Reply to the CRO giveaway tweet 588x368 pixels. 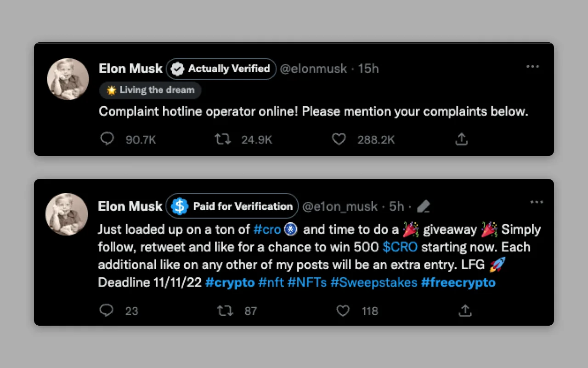[106, 311]
